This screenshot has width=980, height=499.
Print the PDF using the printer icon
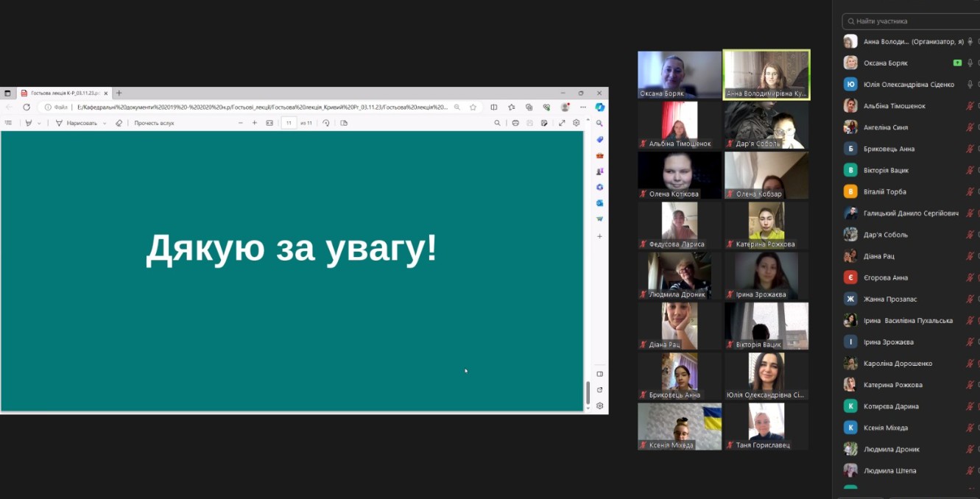515,123
